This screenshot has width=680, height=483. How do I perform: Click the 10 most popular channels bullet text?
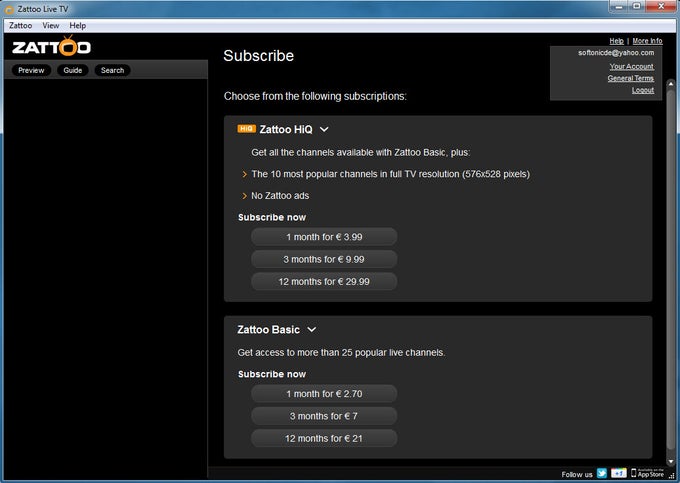[390, 174]
